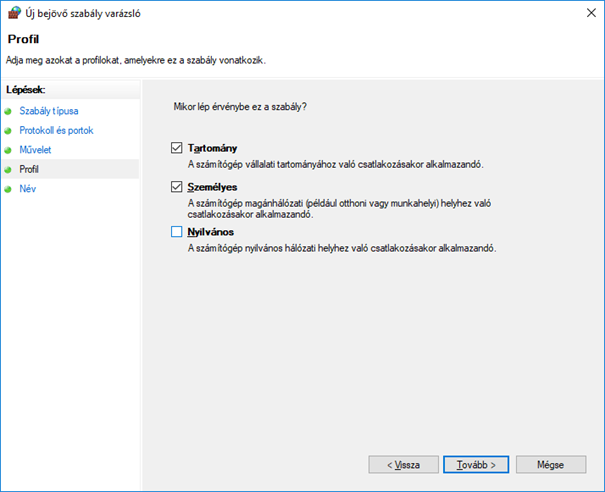The width and height of the screenshot is (605, 492).
Task: Click the green bullet beside Művelet
Action: click(x=9, y=150)
